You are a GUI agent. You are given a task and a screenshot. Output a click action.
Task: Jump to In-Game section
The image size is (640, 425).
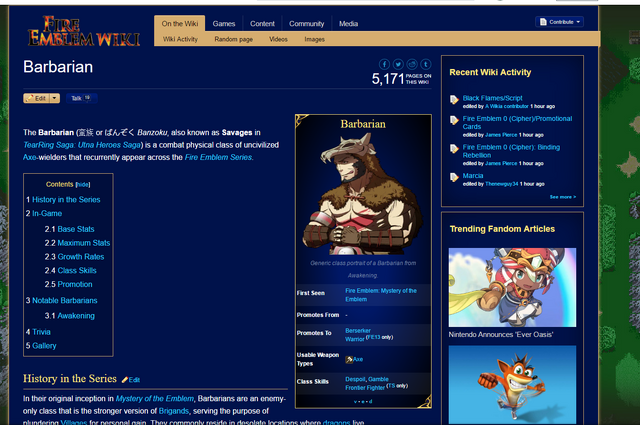click(x=47, y=214)
